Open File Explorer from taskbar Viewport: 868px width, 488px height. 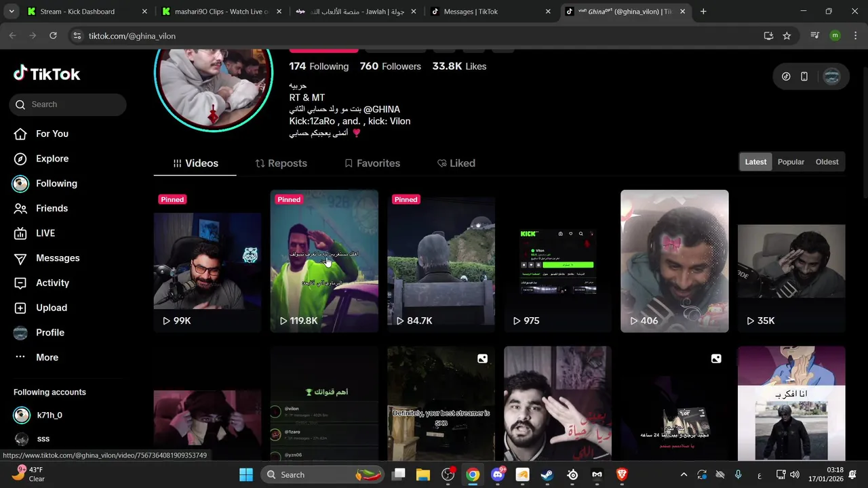(423, 474)
